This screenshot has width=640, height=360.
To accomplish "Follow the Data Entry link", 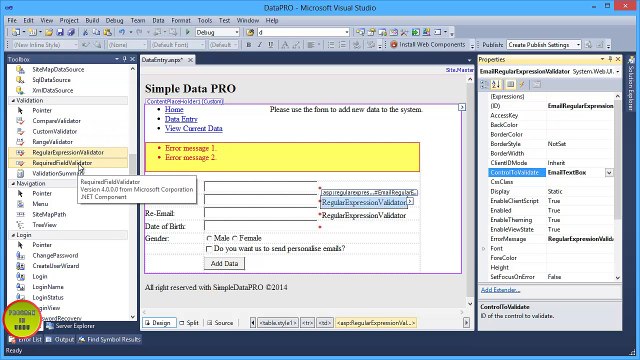I will tap(181, 119).
